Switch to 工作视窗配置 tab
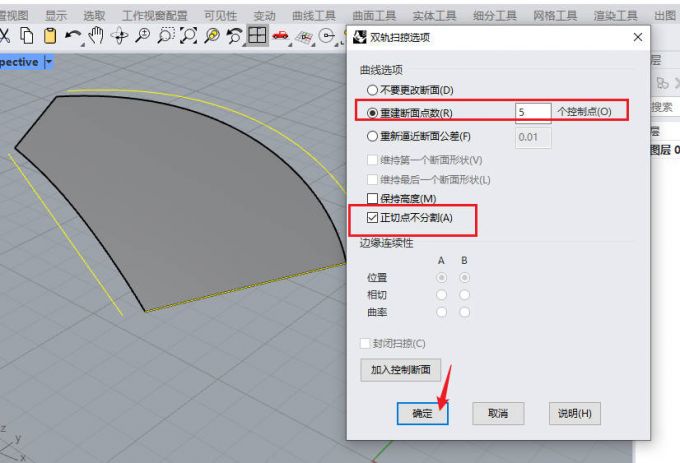 pyautogui.click(x=154, y=16)
